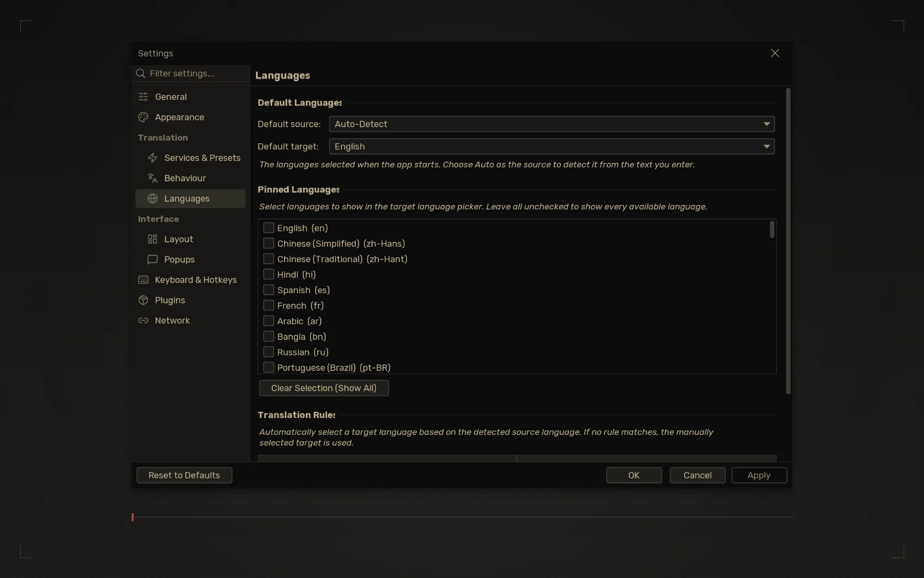Click the Layout grid icon

(x=152, y=239)
